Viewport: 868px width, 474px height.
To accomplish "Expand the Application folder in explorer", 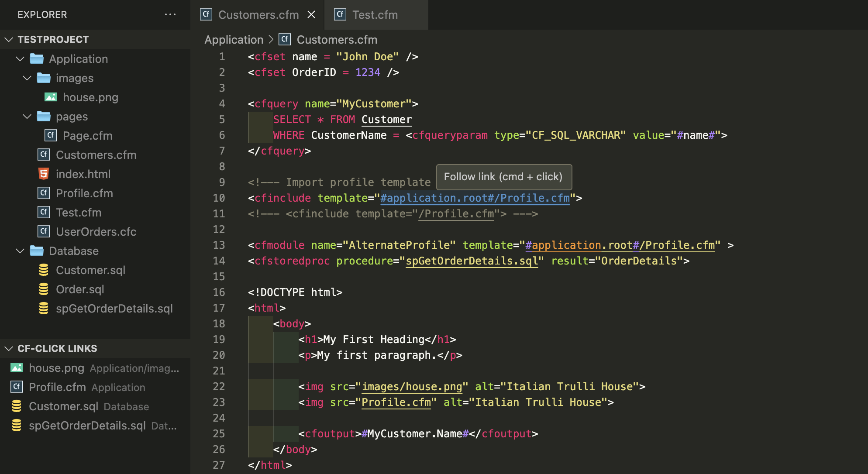I will click(x=21, y=58).
